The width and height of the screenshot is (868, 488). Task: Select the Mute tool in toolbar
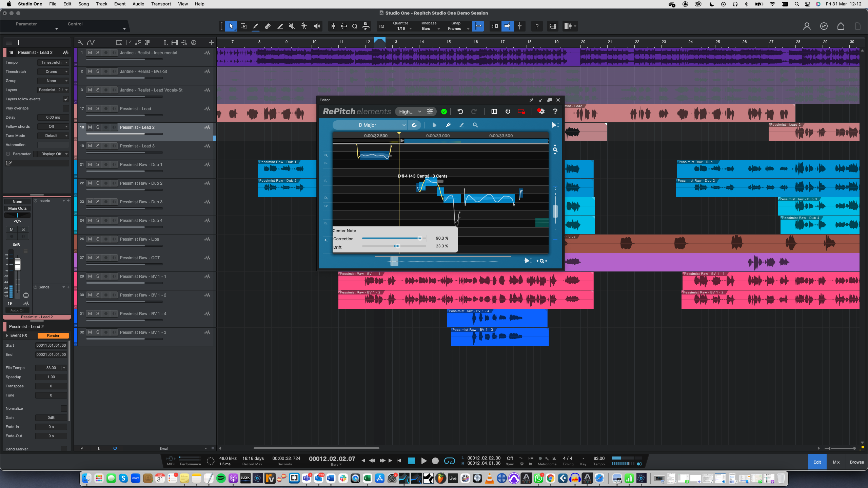coord(292,26)
